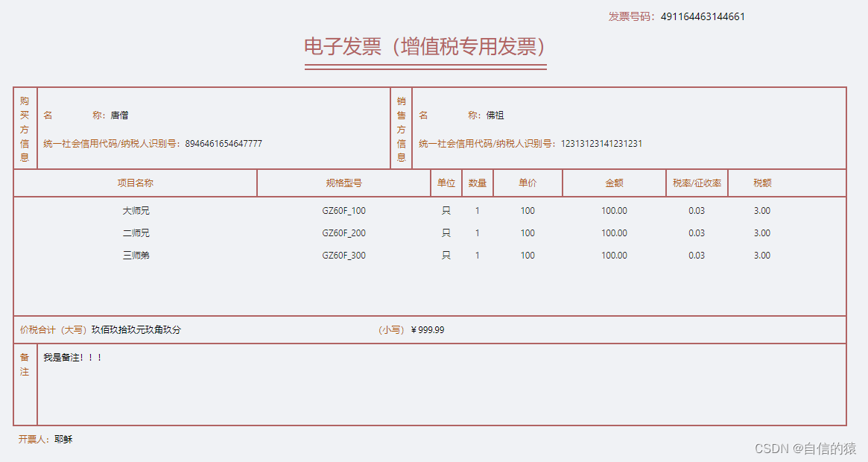Click the seller 名称 label
This screenshot has width=868, height=462.
[449, 115]
